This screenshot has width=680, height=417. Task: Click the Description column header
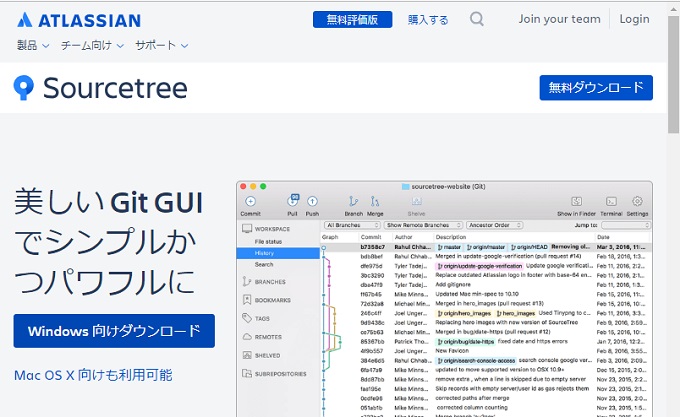click(451, 237)
